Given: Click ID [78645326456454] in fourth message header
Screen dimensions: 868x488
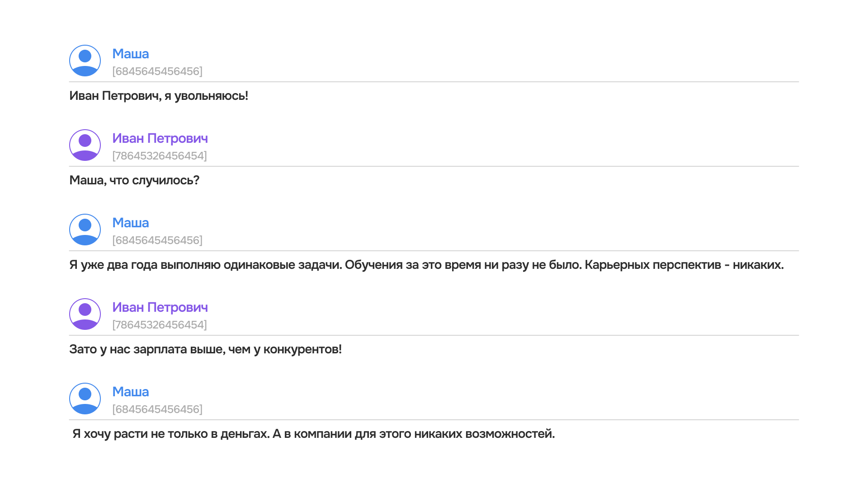Looking at the screenshot, I should [160, 324].
